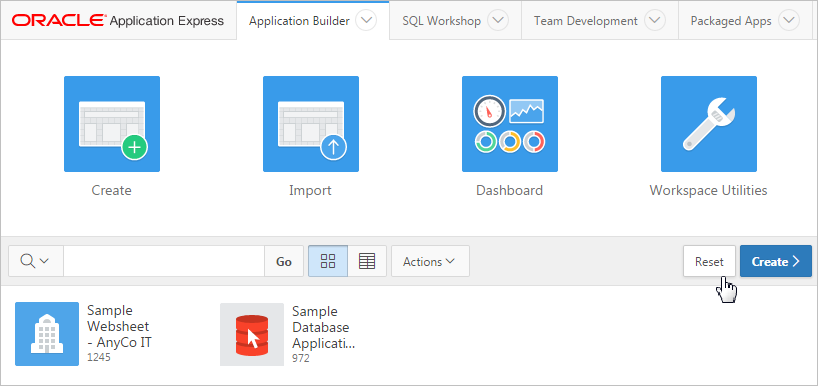Open Sample Websheet AnyCo IT building icon

(47, 333)
